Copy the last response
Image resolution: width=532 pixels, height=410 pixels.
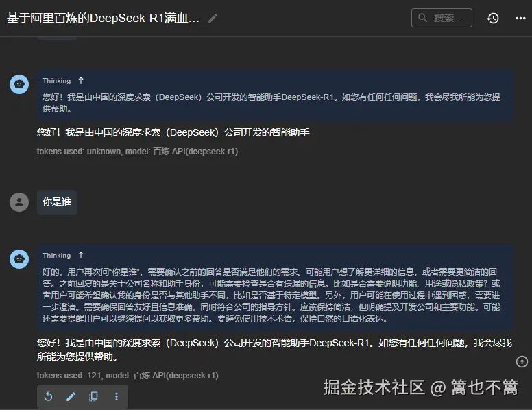[93, 396]
